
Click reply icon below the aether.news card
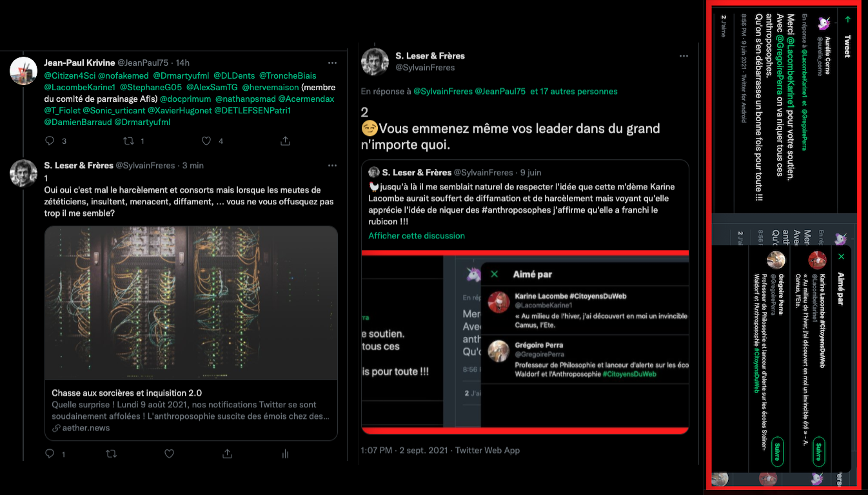point(50,454)
